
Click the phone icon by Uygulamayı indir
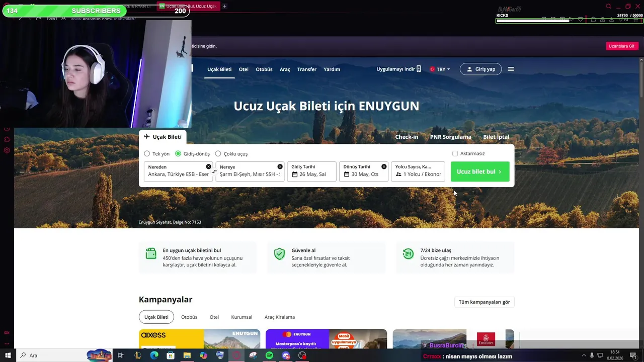point(419,69)
